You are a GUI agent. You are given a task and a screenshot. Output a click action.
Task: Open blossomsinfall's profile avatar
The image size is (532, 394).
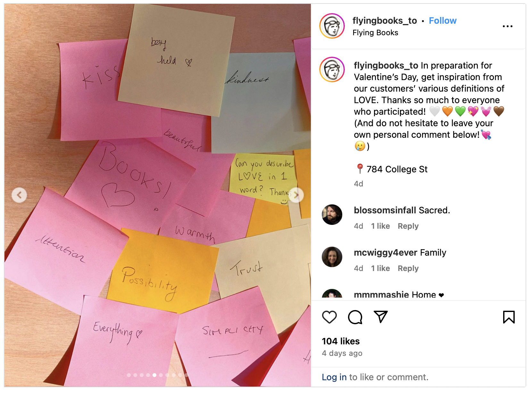click(332, 215)
